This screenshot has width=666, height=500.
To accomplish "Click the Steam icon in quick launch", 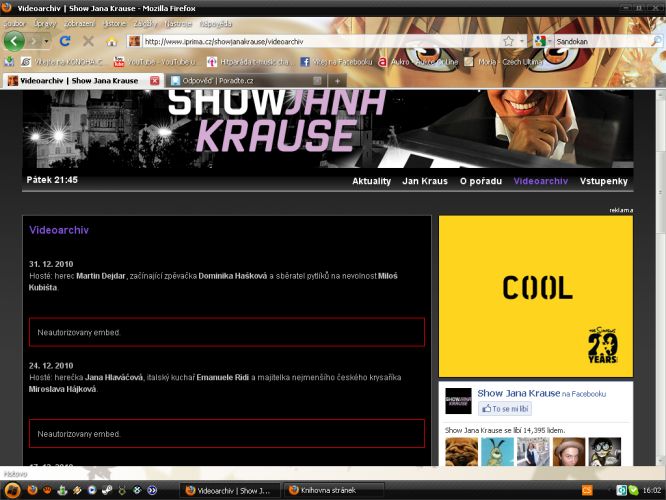I will [107, 490].
